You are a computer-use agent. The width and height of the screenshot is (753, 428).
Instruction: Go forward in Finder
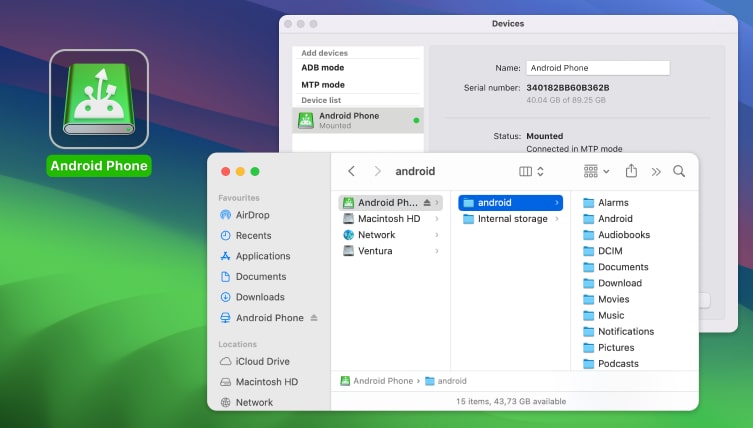tap(377, 171)
